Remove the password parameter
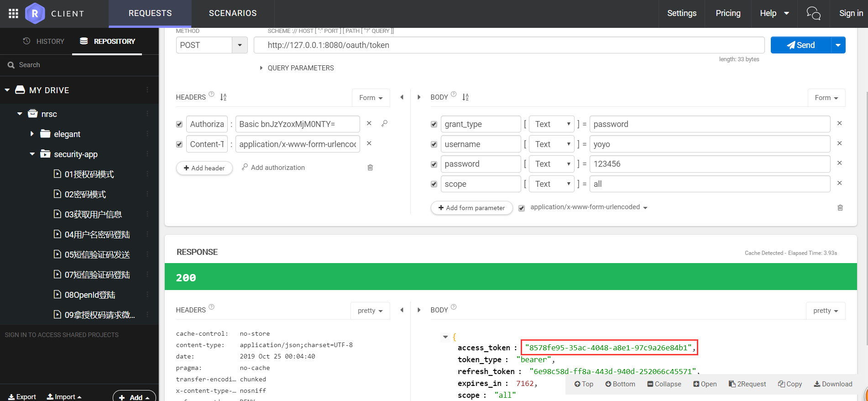 coord(839,163)
